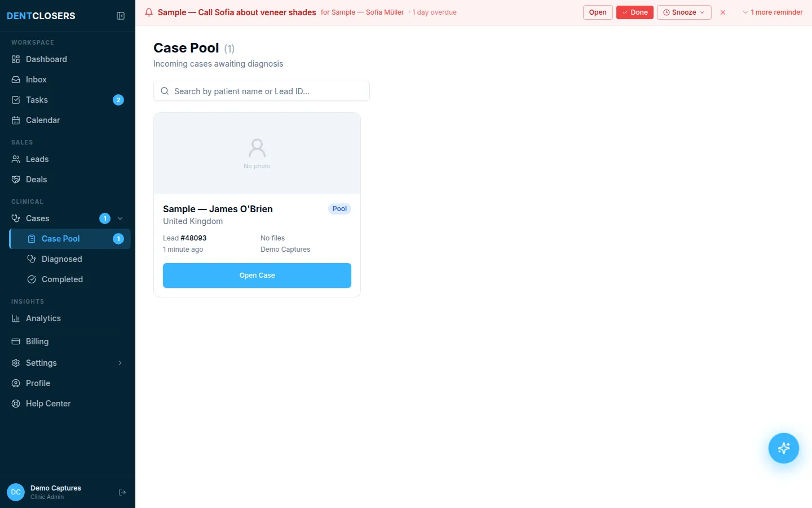Mark the reminder as Done
The image size is (812, 508).
point(635,12)
